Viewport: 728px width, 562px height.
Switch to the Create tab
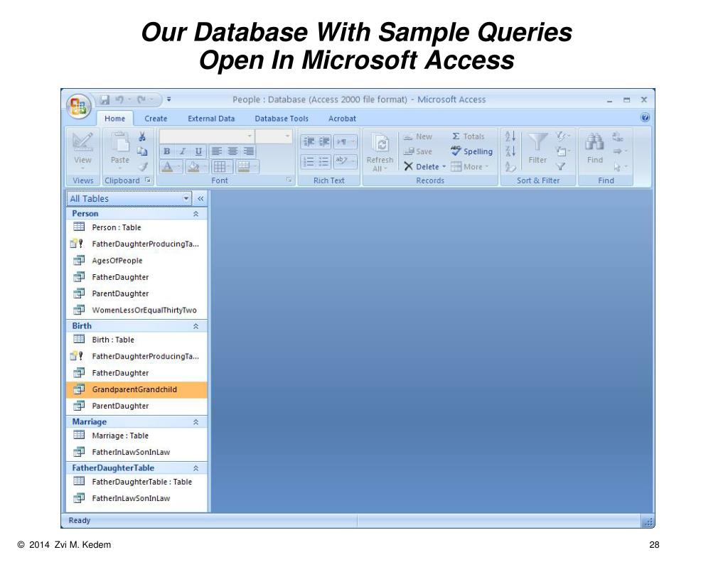click(156, 119)
